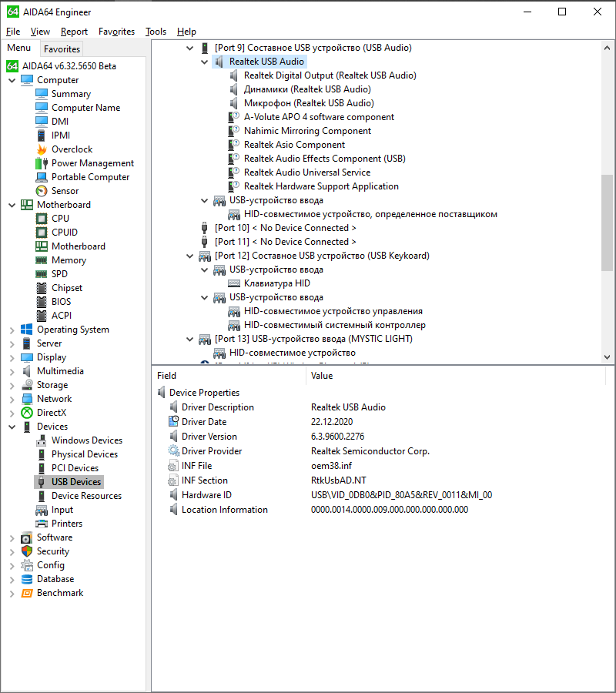The image size is (616, 693).
Task: Select Realtek Digital Output device
Action: click(x=330, y=75)
